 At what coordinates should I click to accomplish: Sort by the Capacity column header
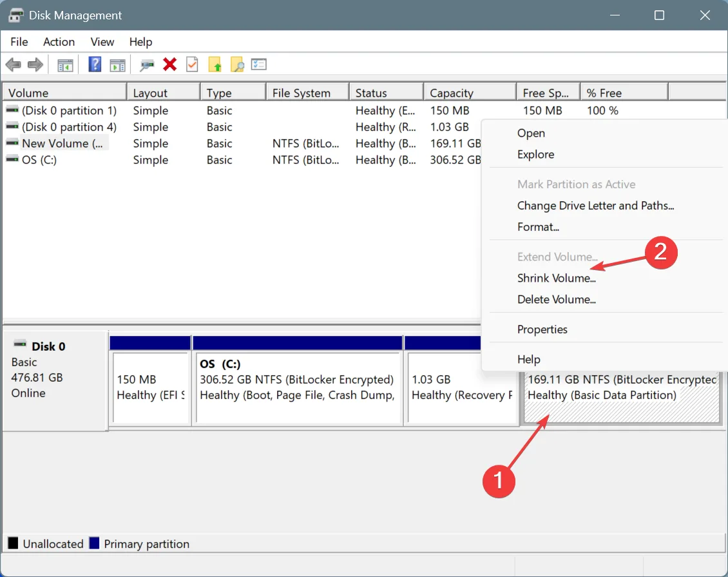click(x=470, y=92)
